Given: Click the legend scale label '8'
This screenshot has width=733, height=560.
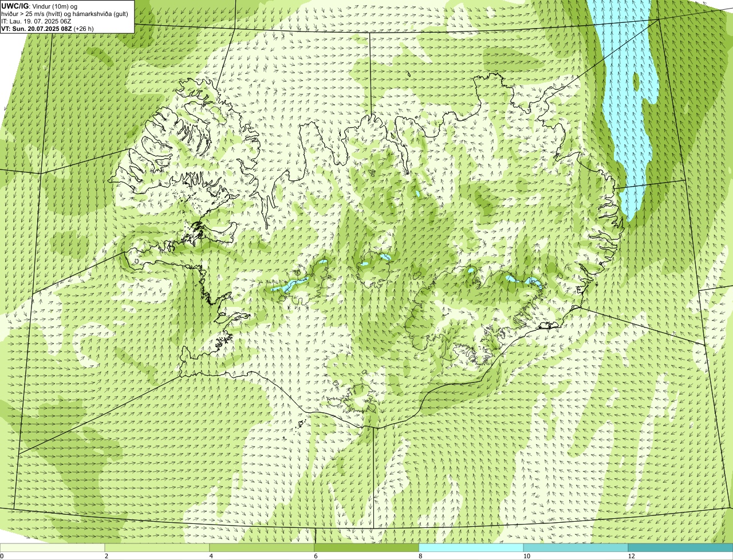Looking at the screenshot, I should [x=420, y=556].
